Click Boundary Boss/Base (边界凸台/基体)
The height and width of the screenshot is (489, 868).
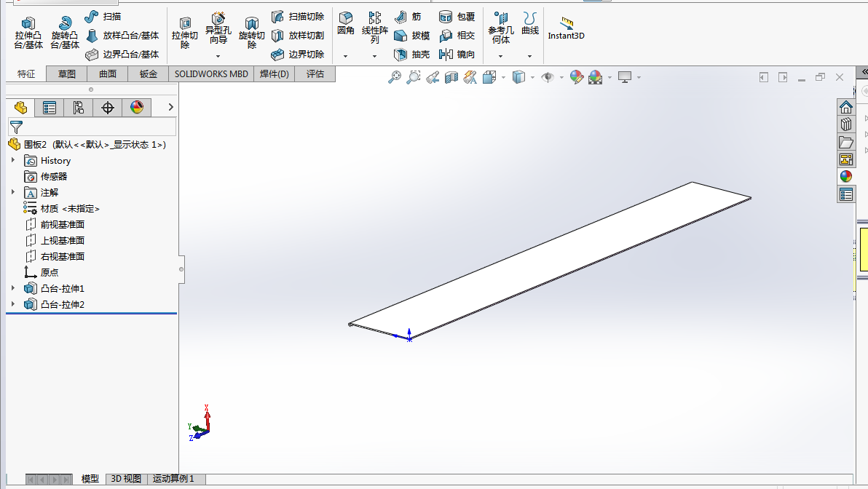tap(122, 54)
